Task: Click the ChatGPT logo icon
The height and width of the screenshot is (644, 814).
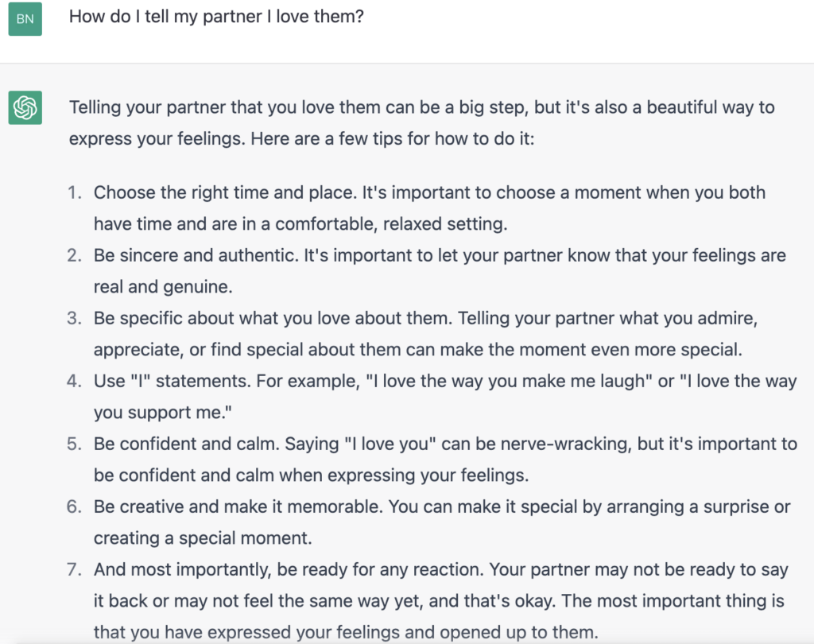Action: [25, 107]
